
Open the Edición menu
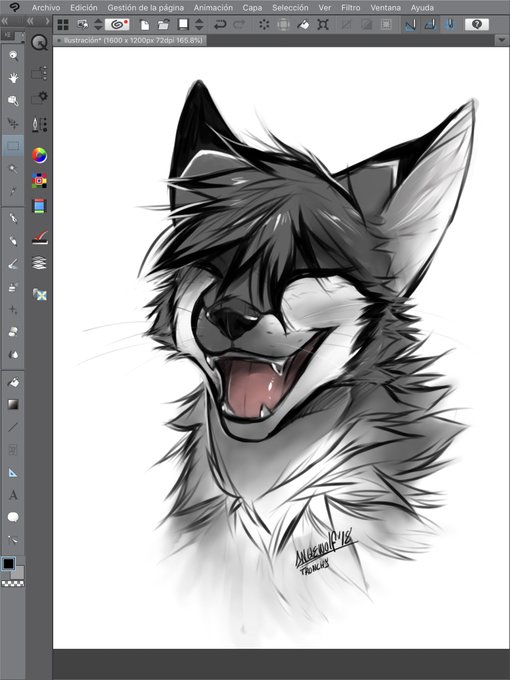(84, 8)
